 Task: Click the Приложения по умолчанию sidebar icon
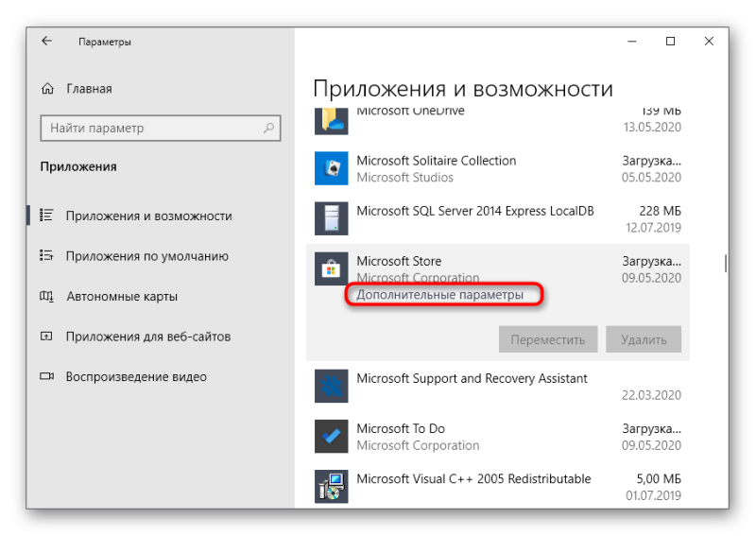tap(46, 255)
